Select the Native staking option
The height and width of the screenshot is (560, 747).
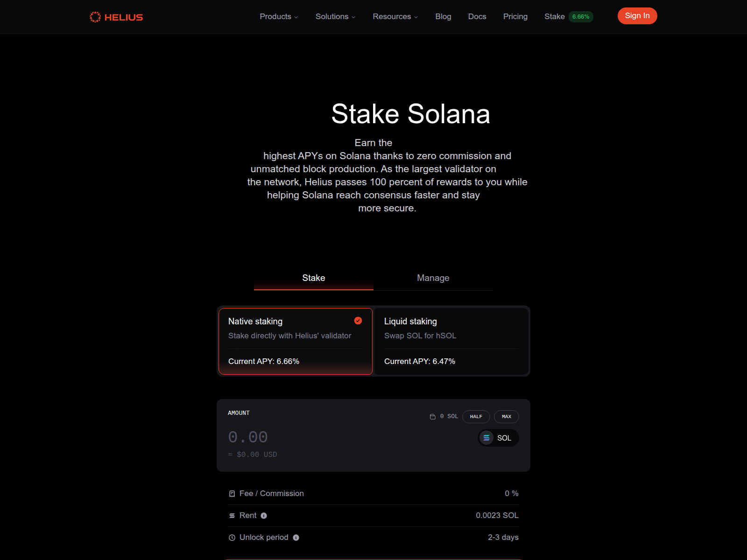296,341
